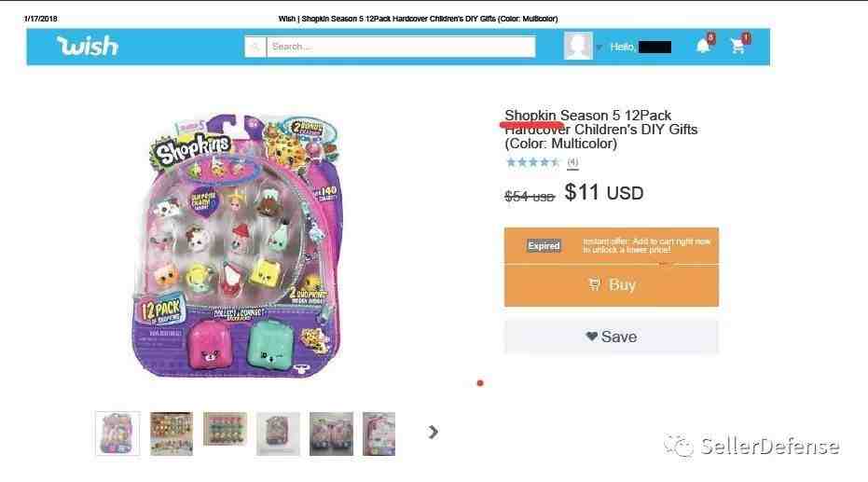Select the sixth product thumbnail
Image resolution: width=868 pixels, height=482 pixels.
pyautogui.click(x=379, y=434)
